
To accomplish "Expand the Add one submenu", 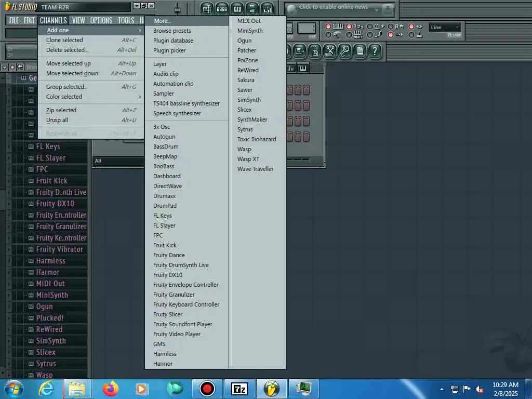I will (x=91, y=30).
